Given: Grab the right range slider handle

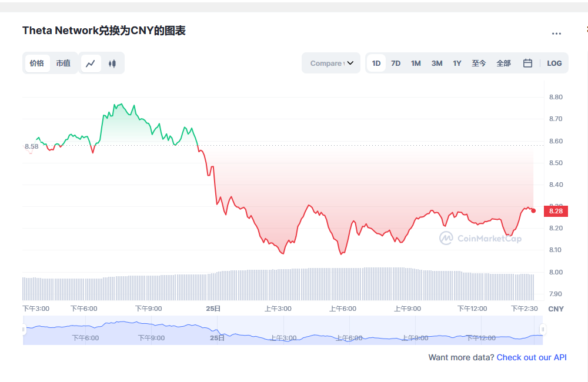Looking at the screenshot, I should click(x=542, y=330).
